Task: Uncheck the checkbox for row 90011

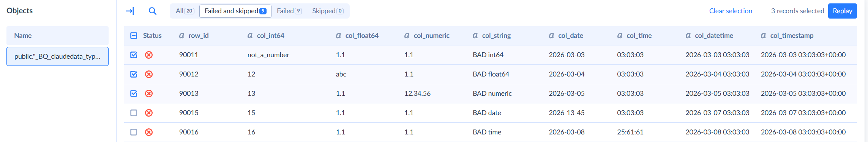Action: [x=134, y=55]
